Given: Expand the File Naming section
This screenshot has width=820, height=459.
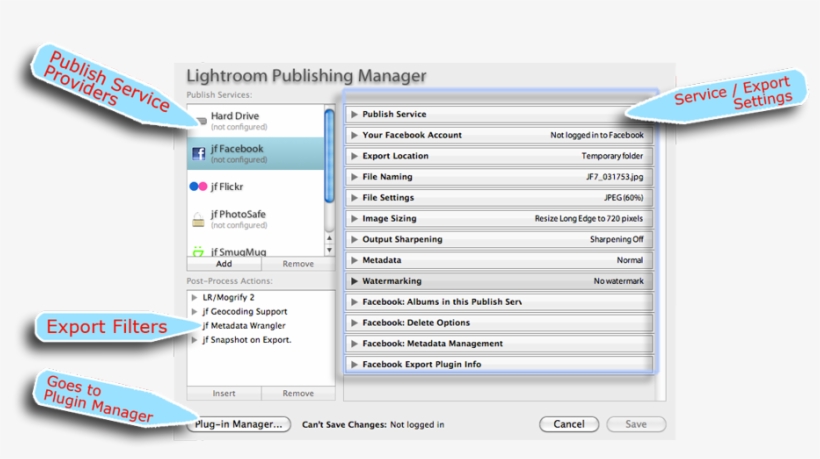Looking at the screenshot, I should (x=354, y=177).
